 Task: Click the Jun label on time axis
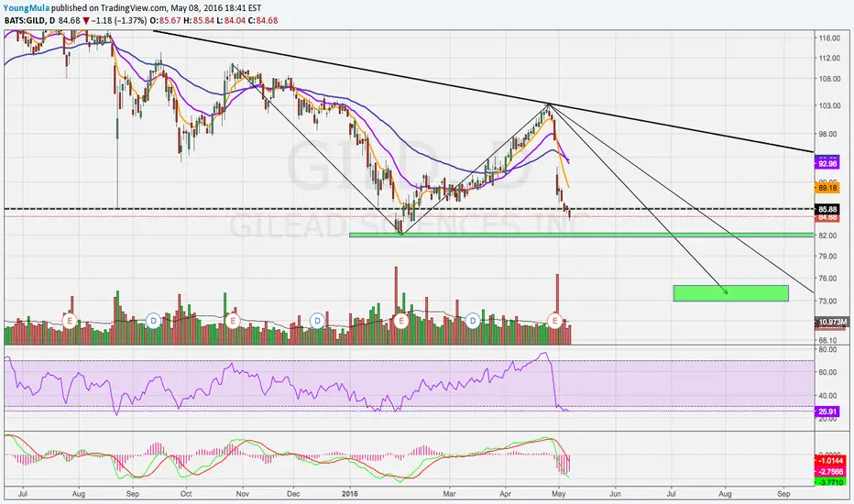[615, 494]
